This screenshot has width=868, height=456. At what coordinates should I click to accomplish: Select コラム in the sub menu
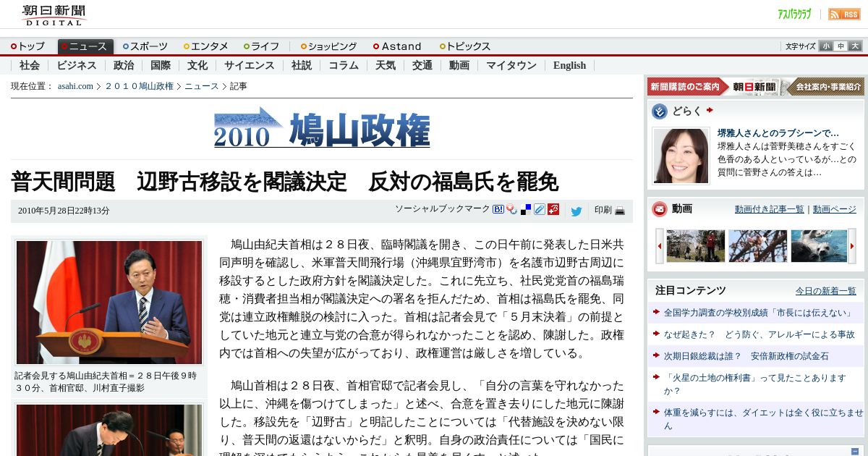pyautogui.click(x=344, y=65)
